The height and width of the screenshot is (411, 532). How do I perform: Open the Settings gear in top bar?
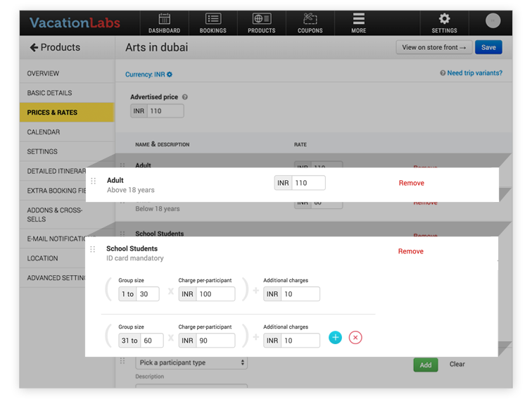[x=444, y=20]
